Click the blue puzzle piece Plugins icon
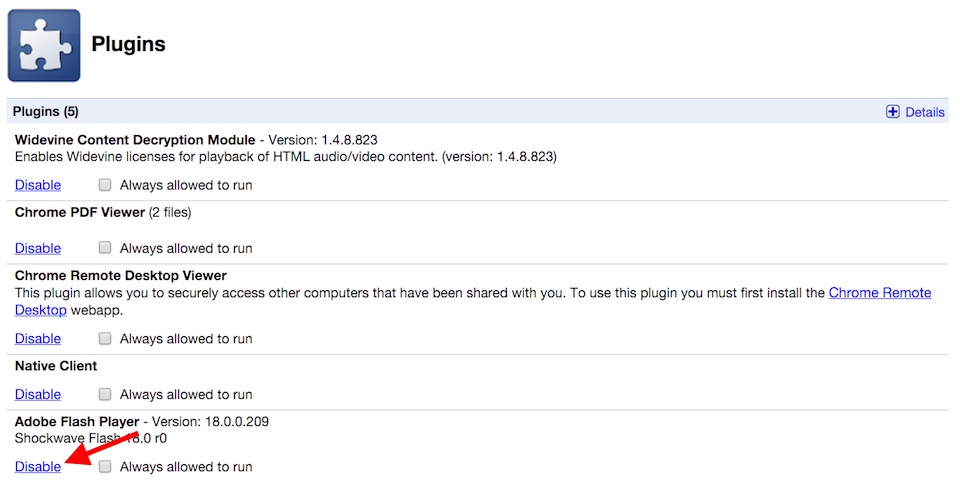This screenshot has width=960, height=482. pos(44,45)
